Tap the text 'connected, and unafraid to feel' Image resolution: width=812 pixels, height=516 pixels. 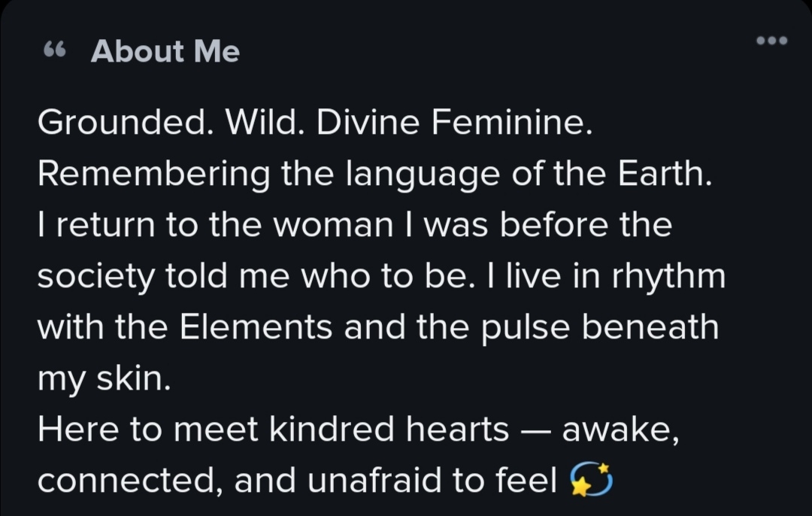tap(297, 481)
